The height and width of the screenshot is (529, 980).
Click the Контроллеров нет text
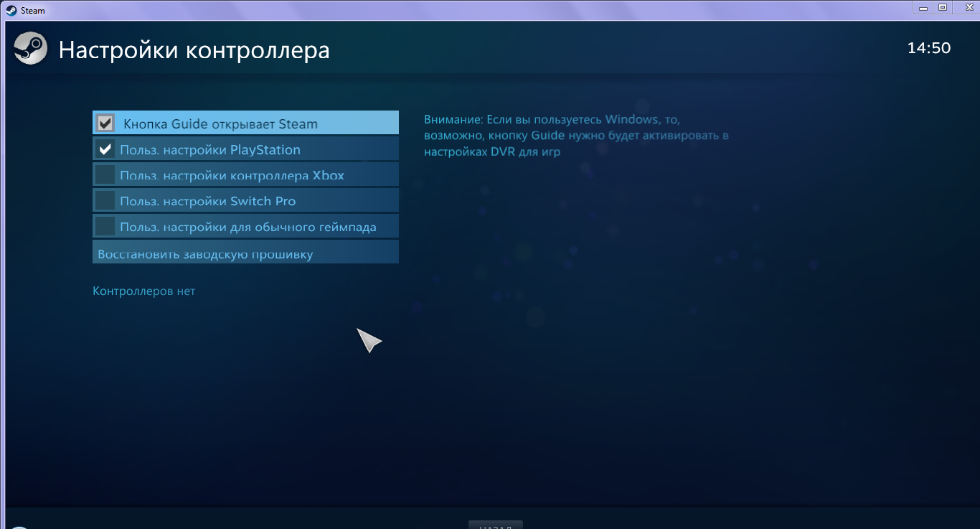coord(144,291)
